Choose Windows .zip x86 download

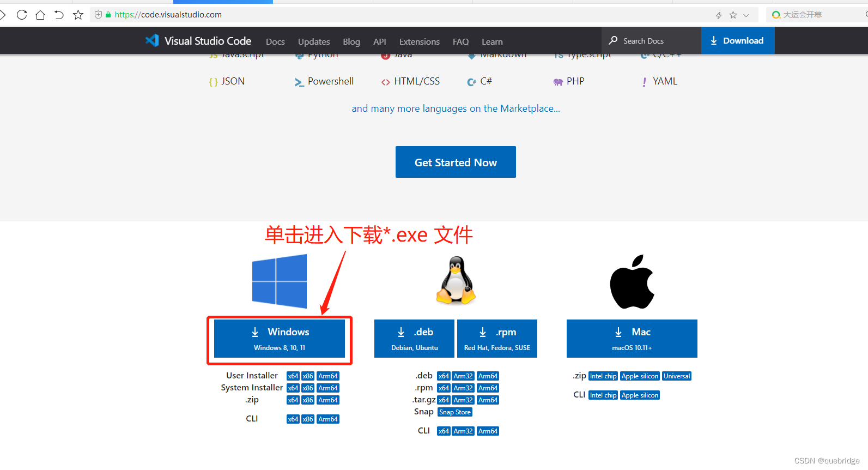click(x=308, y=400)
